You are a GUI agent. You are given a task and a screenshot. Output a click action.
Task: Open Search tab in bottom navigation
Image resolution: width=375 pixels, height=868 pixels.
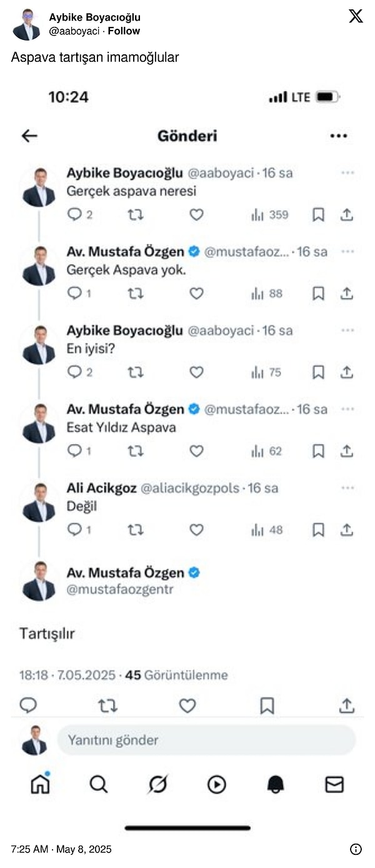[99, 784]
